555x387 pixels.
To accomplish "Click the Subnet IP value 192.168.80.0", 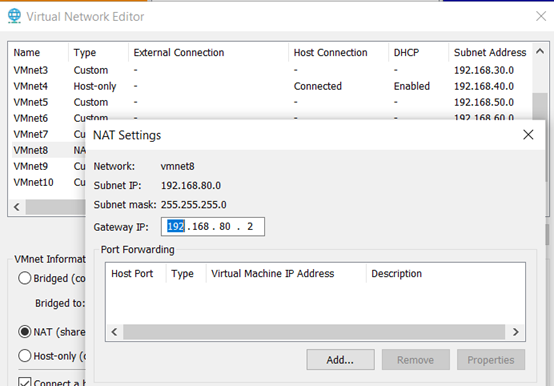I will pos(191,185).
